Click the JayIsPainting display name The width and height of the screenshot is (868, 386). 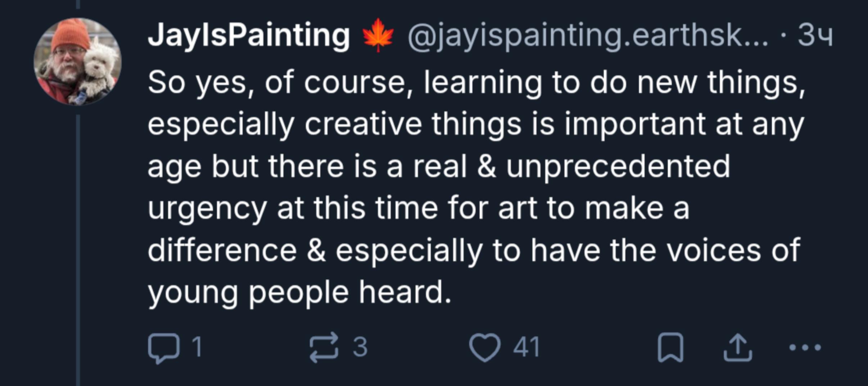(249, 35)
